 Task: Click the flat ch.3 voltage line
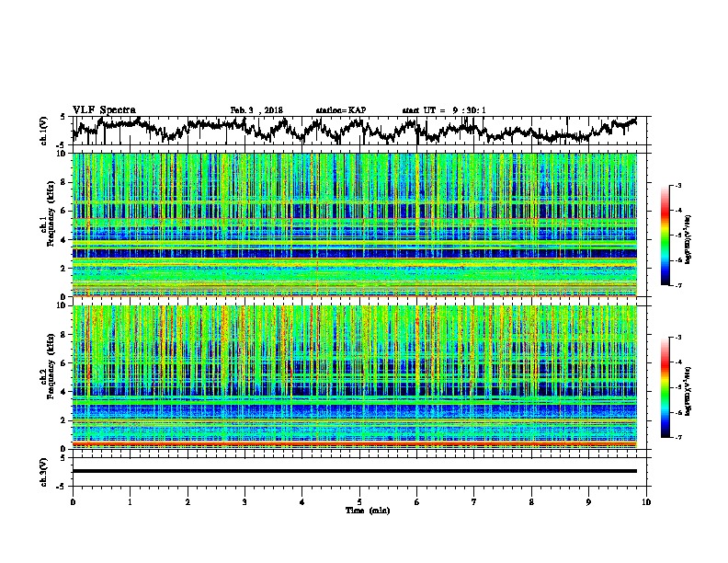click(355, 471)
